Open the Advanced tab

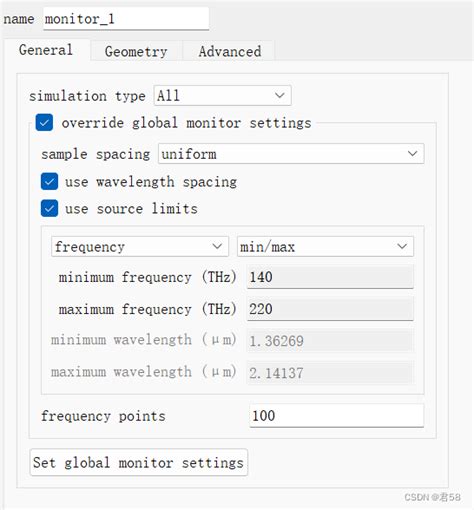(230, 51)
